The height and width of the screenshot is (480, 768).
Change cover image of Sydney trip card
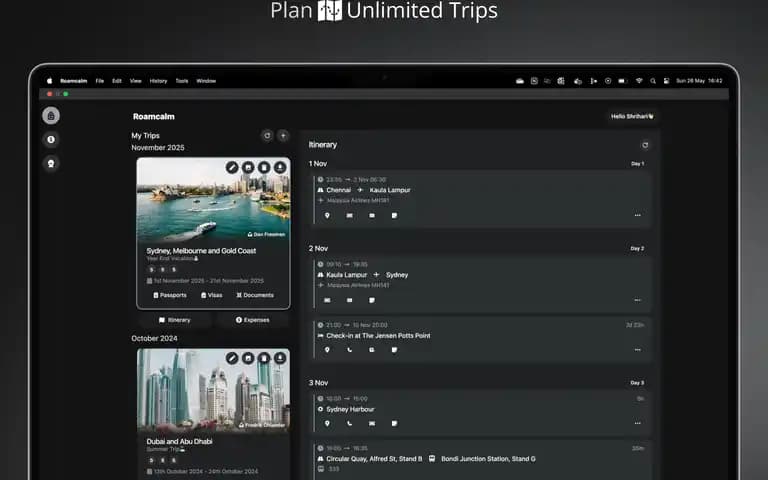coord(248,168)
